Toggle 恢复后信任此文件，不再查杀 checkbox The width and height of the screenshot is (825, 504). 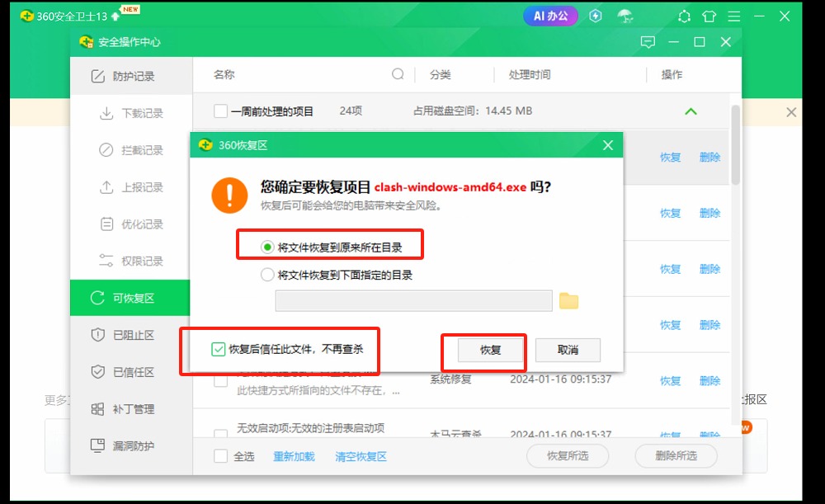pyautogui.click(x=219, y=350)
